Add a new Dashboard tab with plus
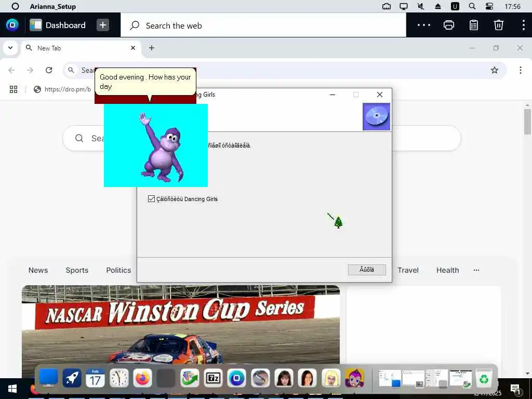 click(103, 25)
